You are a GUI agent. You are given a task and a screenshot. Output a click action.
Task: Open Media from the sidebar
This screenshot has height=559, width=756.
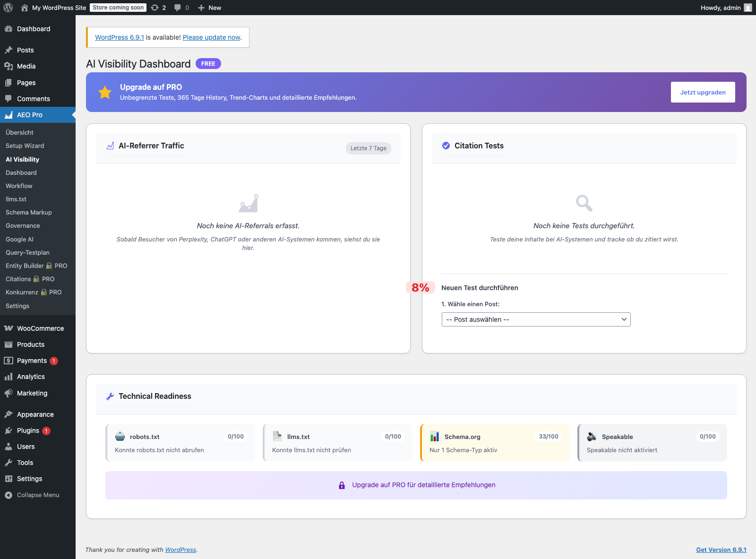[x=26, y=66]
